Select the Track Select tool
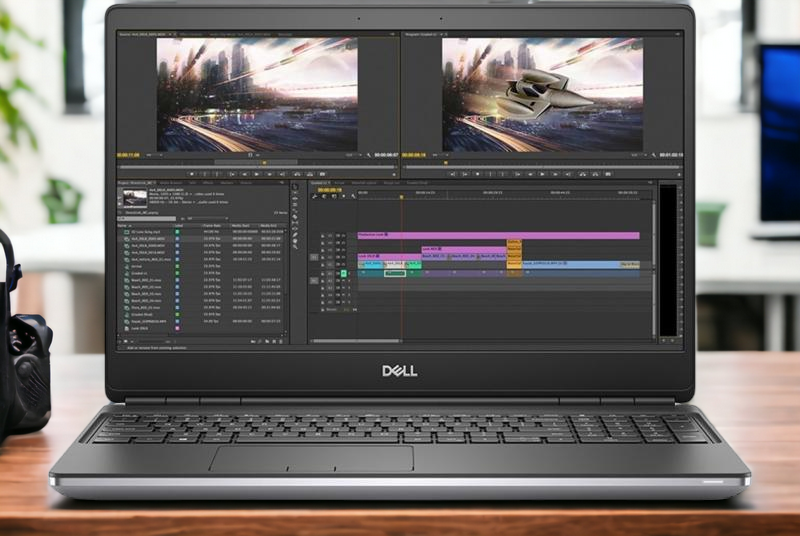Viewport: 800px width, 536px height. (x=295, y=192)
